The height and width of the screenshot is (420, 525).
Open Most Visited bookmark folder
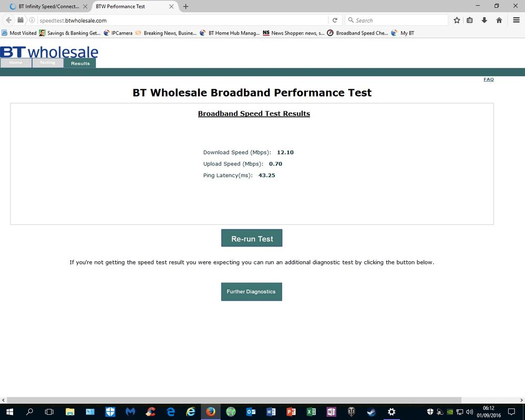coord(19,33)
